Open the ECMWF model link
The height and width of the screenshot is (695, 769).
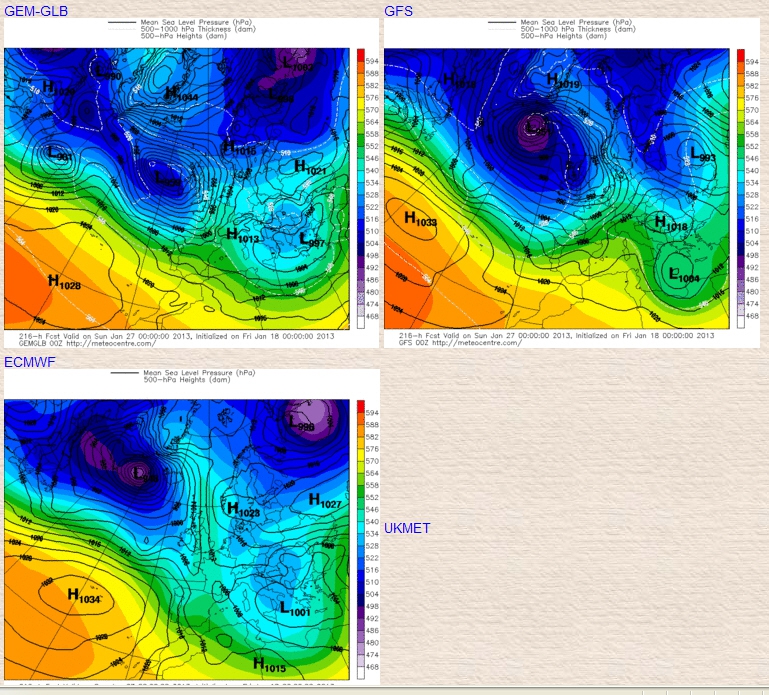pyautogui.click(x=29, y=362)
